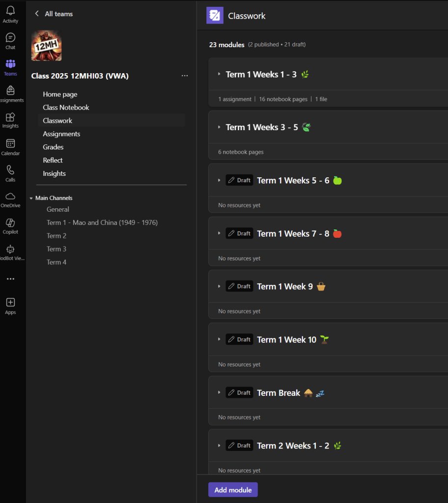Show more apps via ellipsis in rail
The height and width of the screenshot is (503, 448).
10,279
